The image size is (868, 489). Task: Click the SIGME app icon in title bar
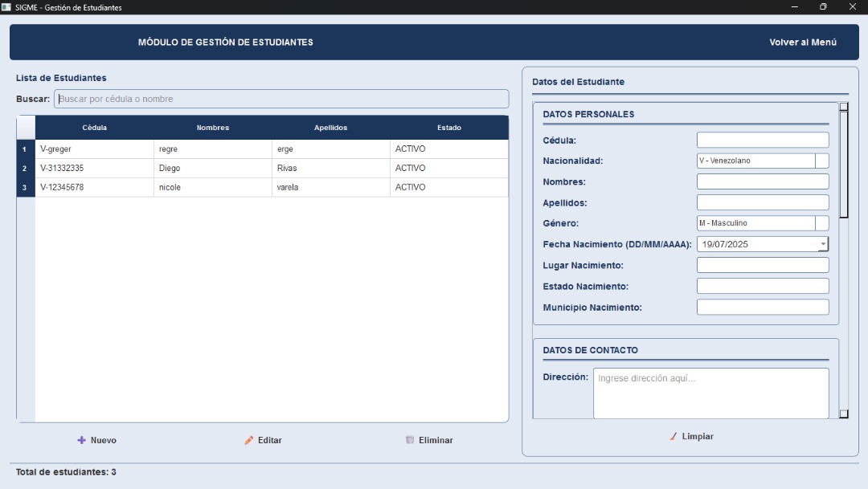[7, 7]
